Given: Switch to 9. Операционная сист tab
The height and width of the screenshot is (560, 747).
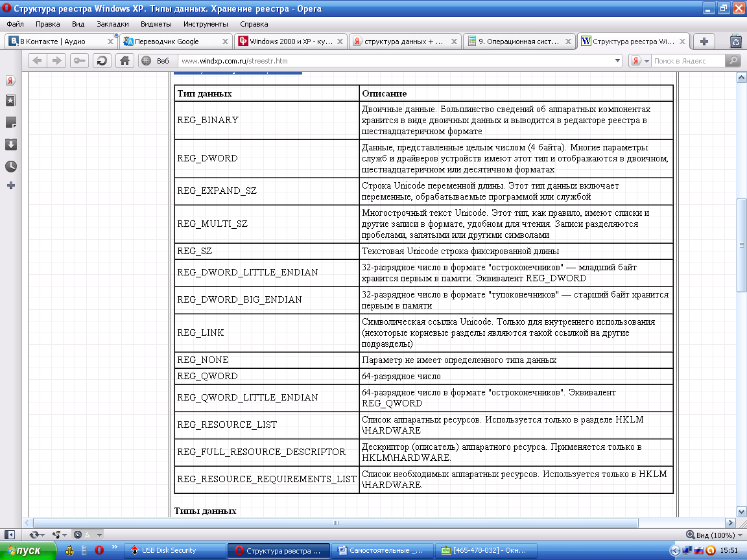Looking at the screenshot, I should (x=519, y=41).
